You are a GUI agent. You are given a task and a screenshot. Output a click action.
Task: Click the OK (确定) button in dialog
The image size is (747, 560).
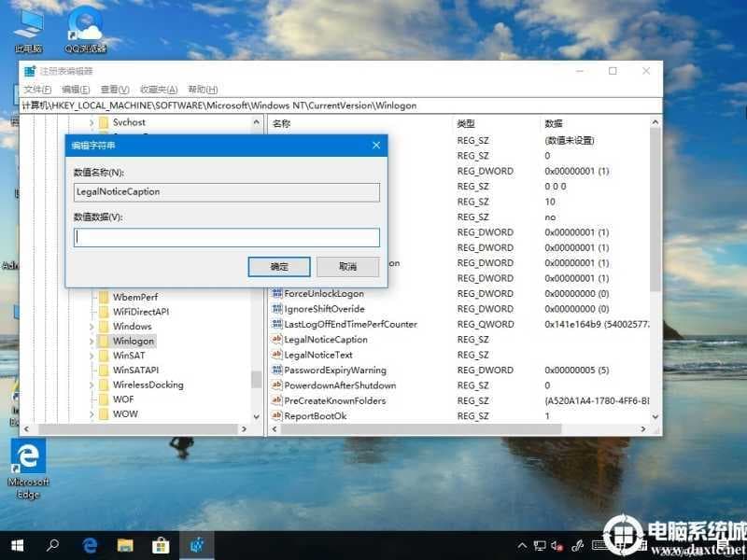tap(278, 267)
